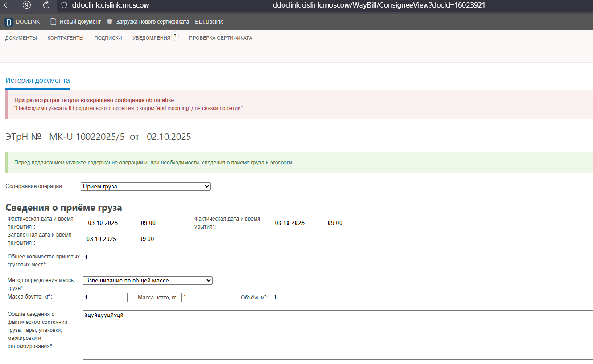Screen dimensions: 593x364
Task: Click the Yandex browser Я icon
Action: [27, 5]
